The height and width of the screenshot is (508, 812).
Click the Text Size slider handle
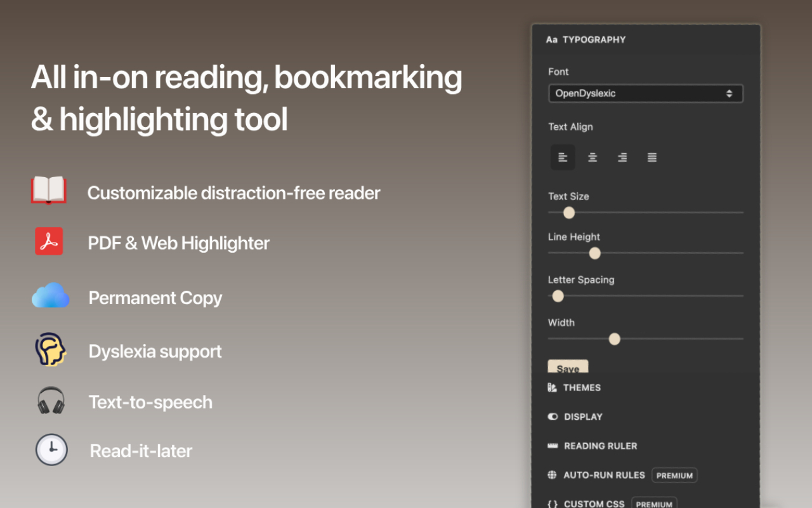coord(568,213)
